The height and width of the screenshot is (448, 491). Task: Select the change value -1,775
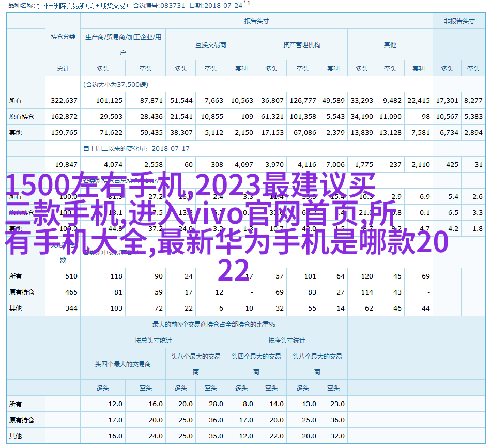pyautogui.click(x=362, y=164)
